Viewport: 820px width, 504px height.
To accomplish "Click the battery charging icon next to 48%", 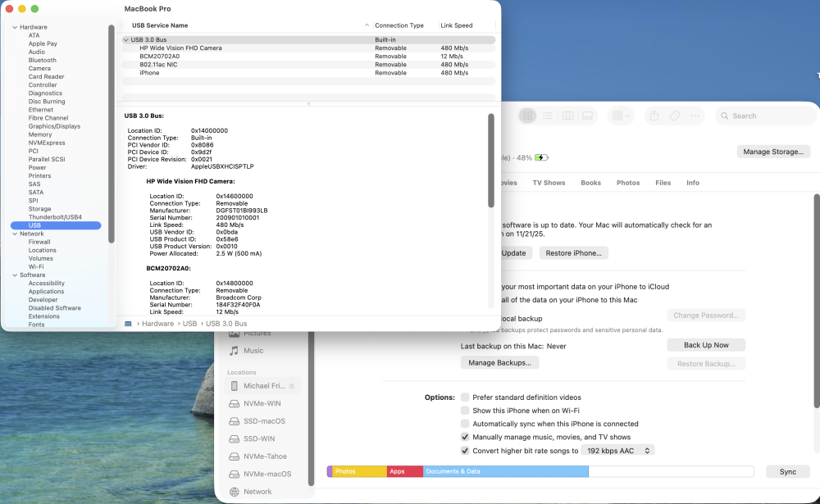I will [541, 157].
